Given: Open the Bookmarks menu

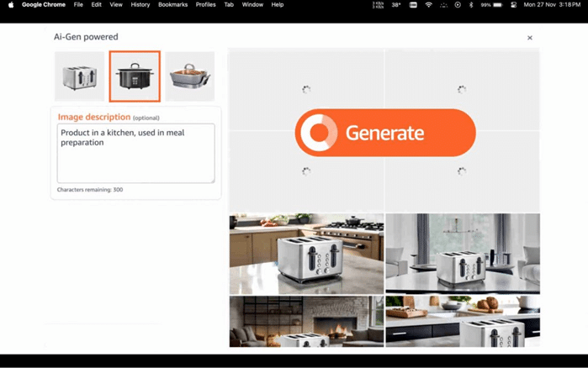Looking at the screenshot, I should (172, 5).
